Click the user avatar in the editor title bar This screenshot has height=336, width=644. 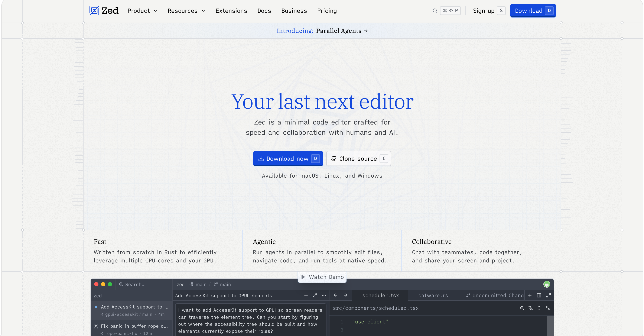pyautogui.click(x=546, y=284)
